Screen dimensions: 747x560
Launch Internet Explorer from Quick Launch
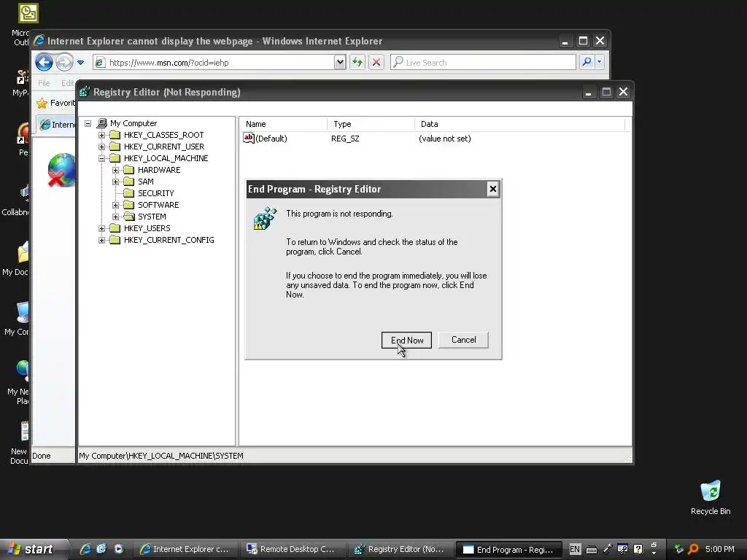pyautogui.click(x=85, y=549)
